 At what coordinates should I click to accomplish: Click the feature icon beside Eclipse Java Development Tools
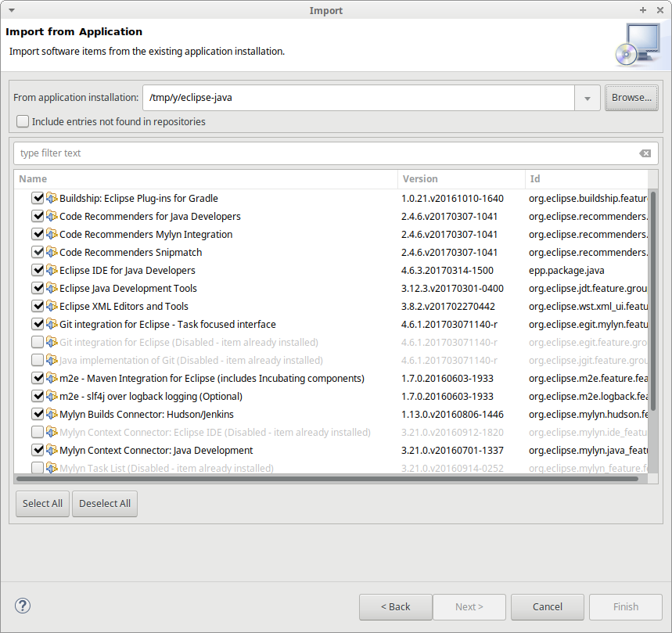pyautogui.click(x=52, y=288)
